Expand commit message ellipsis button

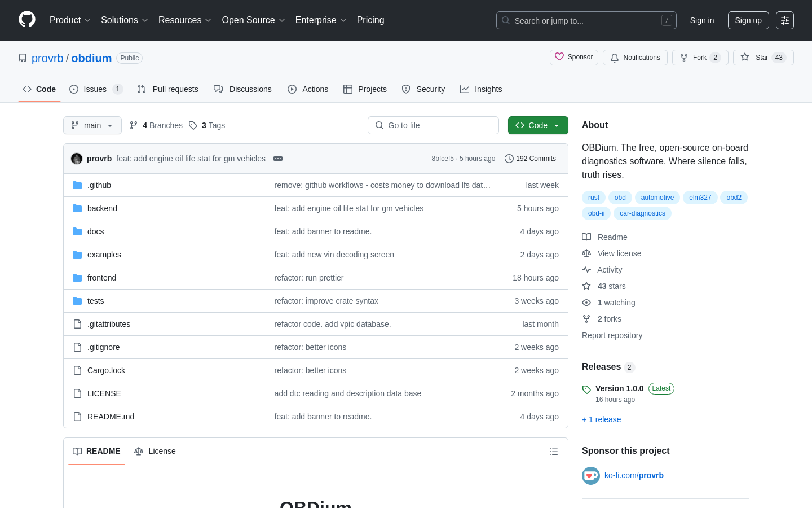pos(278,159)
